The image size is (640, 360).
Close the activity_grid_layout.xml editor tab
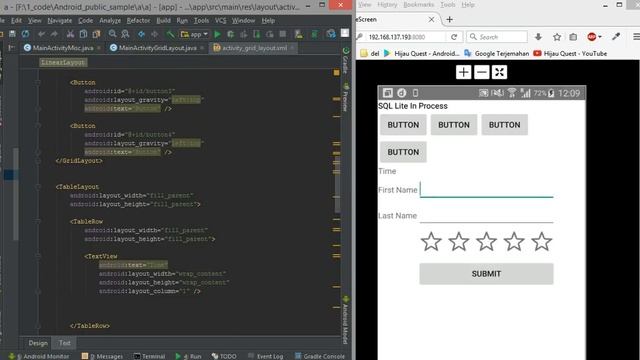tap(292, 48)
